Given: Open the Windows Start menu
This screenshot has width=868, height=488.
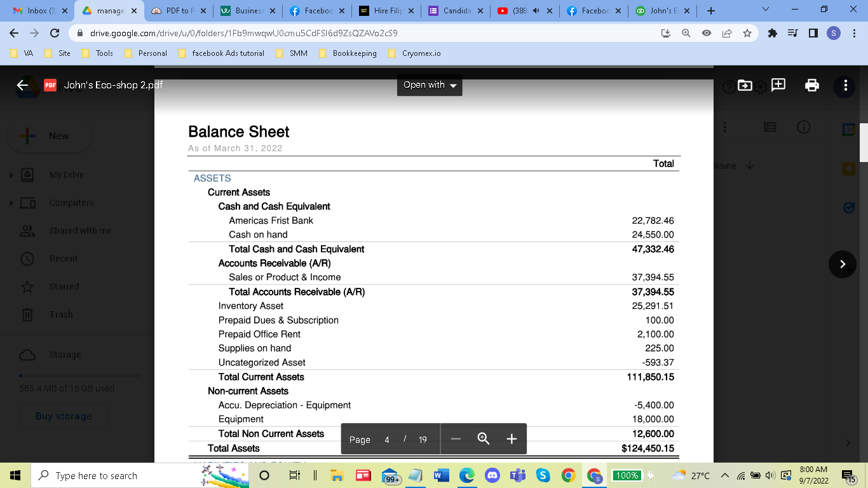Looking at the screenshot, I should point(15,475).
